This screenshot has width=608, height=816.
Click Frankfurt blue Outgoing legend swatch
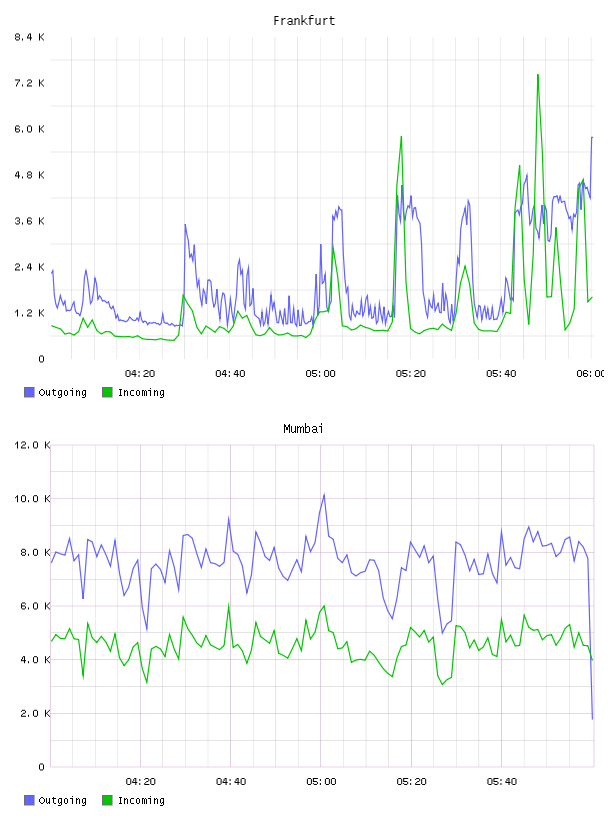point(29,392)
